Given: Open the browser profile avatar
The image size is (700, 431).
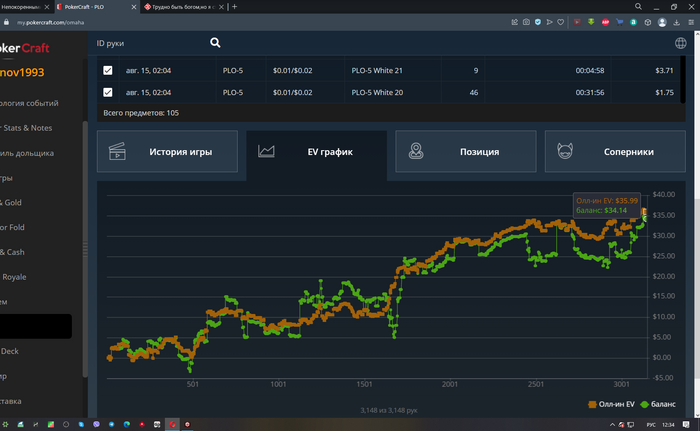Looking at the screenshot, I should pos(662,22).
